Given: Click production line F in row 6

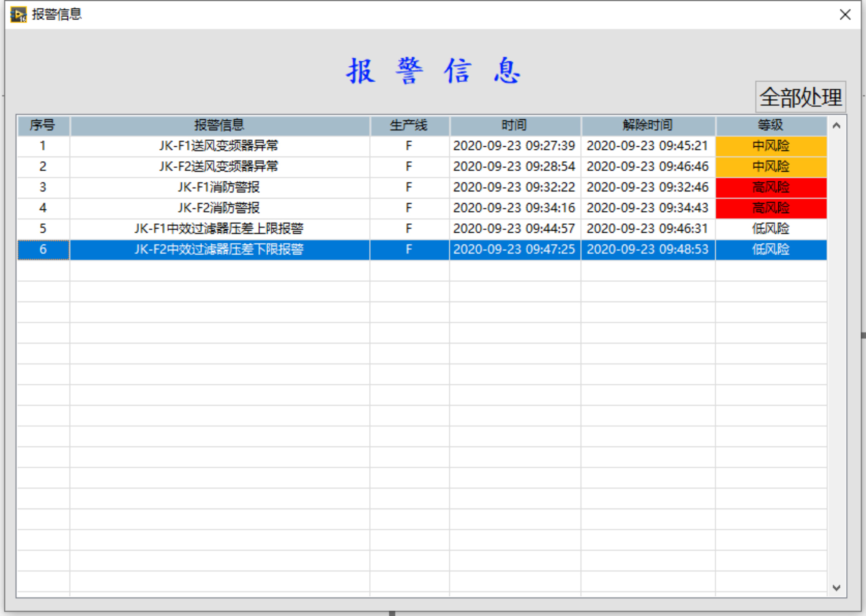Looking at the screenshot, I should [409, 249].
